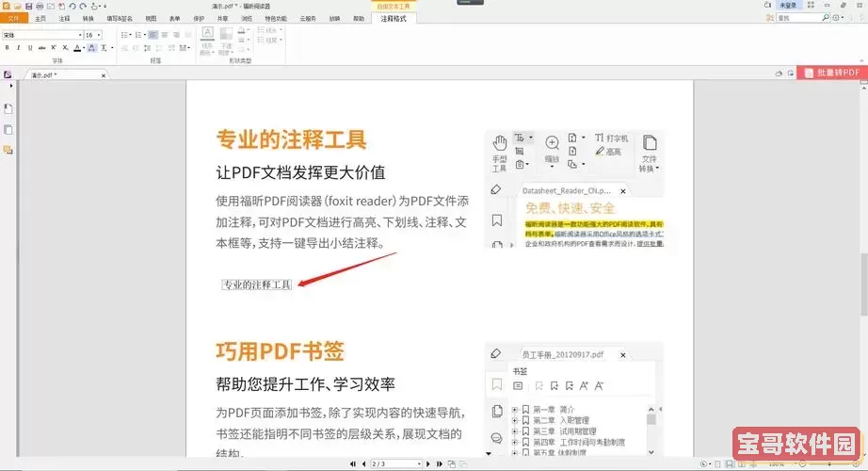Click the 专业的注释工具 orange heading
The width and height of the screenshot is (868, 471).
pyautogui.click(x=291, y=139)
